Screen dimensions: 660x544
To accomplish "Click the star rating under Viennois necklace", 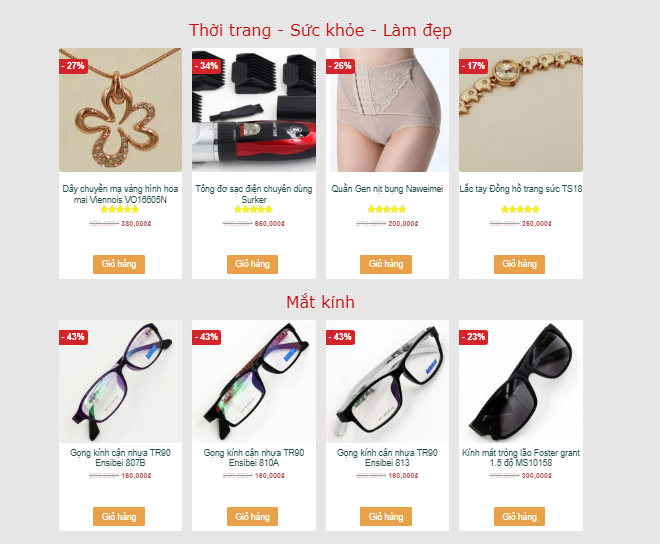I will point(120,209).
